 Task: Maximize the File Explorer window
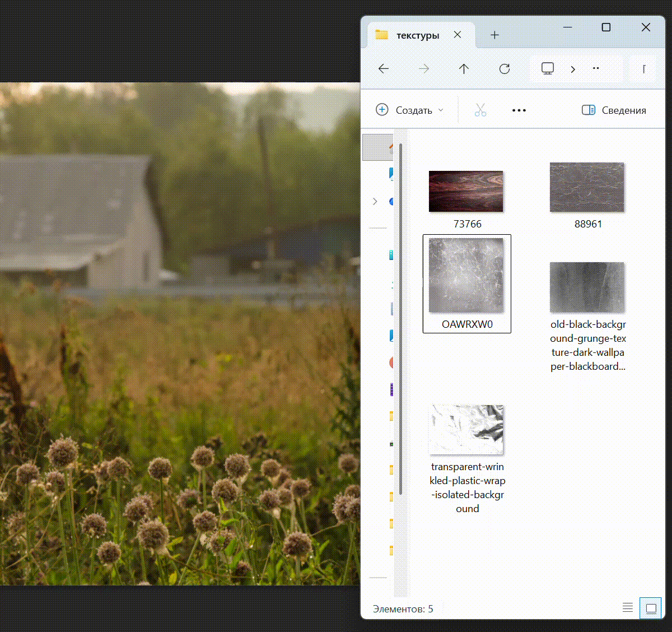point(606,27)
